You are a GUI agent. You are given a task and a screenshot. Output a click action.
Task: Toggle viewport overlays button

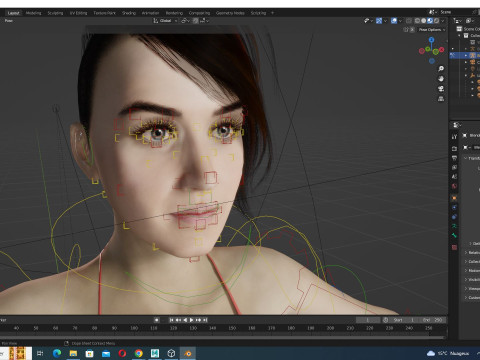tap(394, 21)
